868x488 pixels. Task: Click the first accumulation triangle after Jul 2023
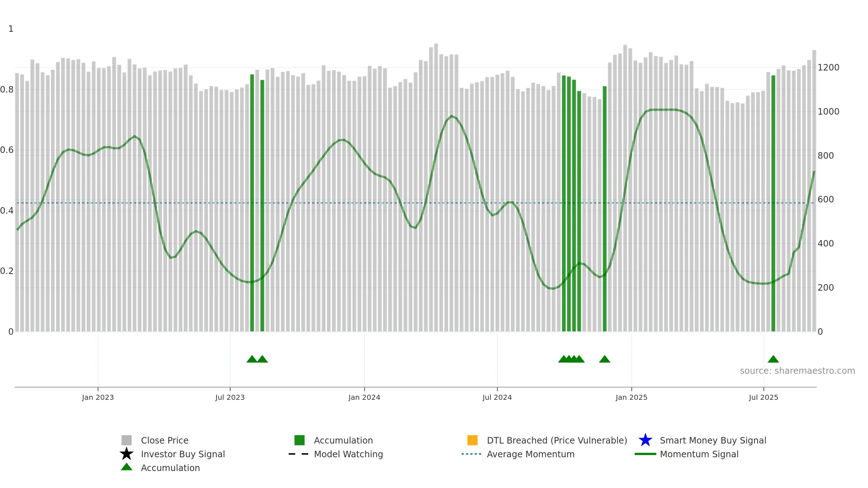(x=252, y=359)
